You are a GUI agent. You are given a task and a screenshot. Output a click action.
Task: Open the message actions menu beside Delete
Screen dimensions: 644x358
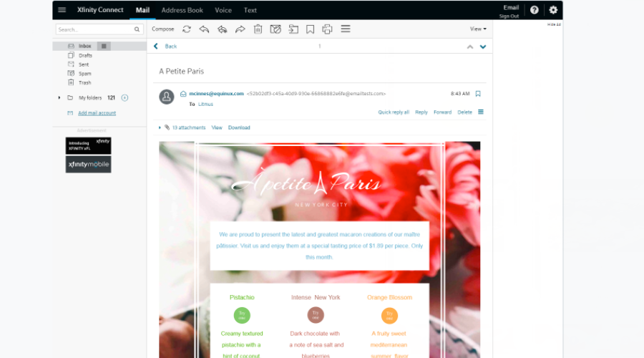[481, 112]
